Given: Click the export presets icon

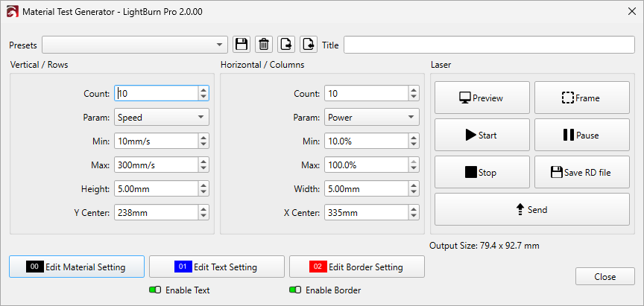Looking at the screenshot, I should pos(309,45).
